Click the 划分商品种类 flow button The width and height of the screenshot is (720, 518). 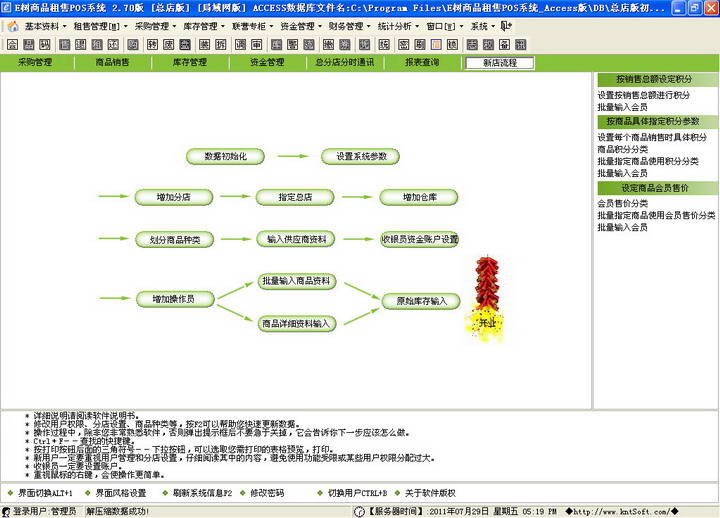pos(174,239)
